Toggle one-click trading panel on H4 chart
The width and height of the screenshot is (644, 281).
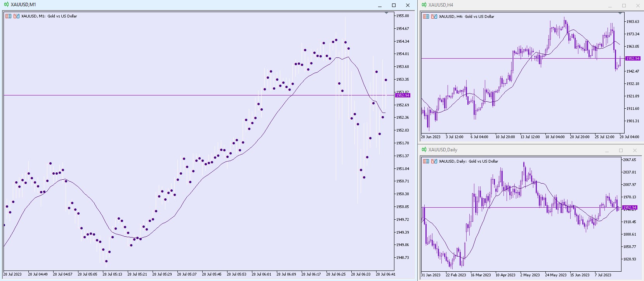coord(426,17)
